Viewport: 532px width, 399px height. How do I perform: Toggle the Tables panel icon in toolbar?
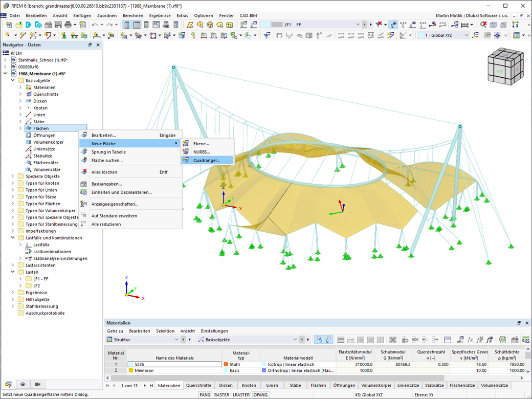pos(137,25)
